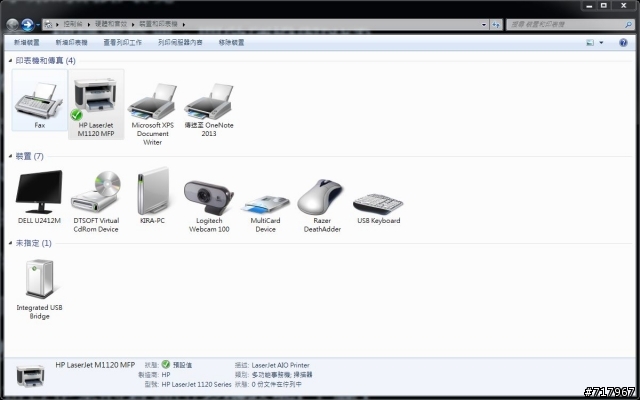Click the grey Forward navigation arrow
The image size is (640, 400).
point(12,25)
